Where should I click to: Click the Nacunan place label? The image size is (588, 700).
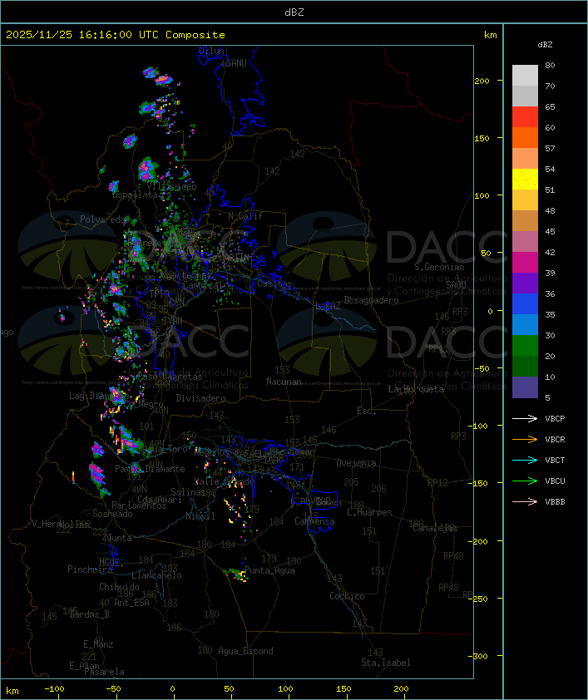tap(284, 382)
